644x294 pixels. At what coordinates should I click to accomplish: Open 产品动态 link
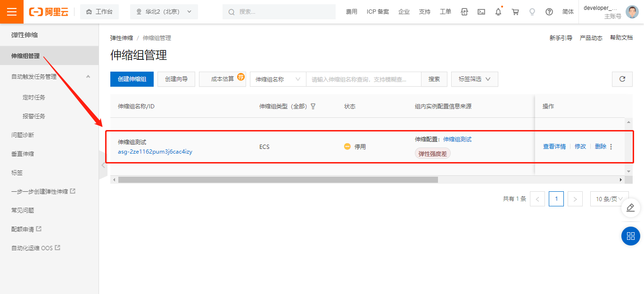point(591,38)
